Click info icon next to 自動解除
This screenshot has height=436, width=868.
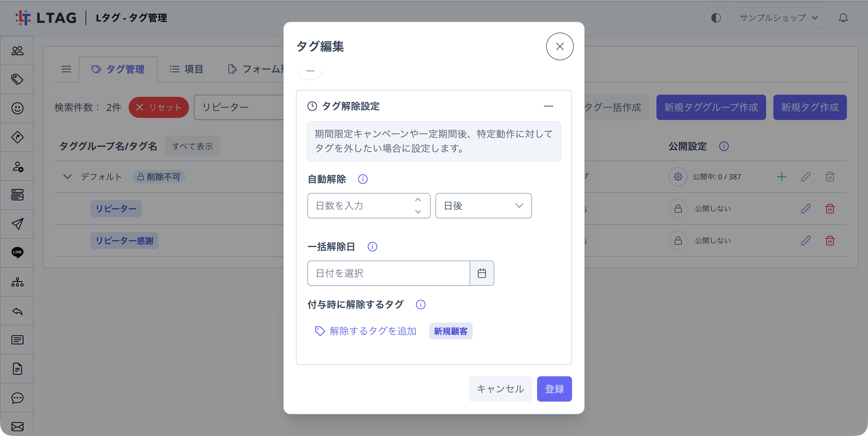(363, 179)
